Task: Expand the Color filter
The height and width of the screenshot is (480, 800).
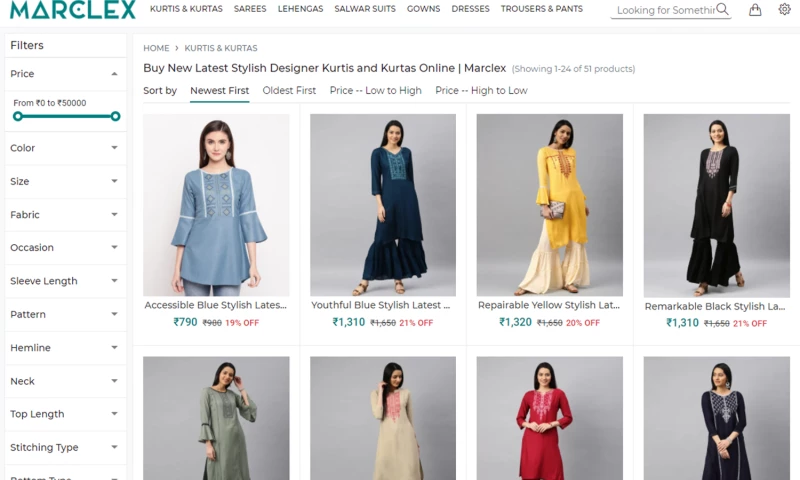Action: [65, 148]
